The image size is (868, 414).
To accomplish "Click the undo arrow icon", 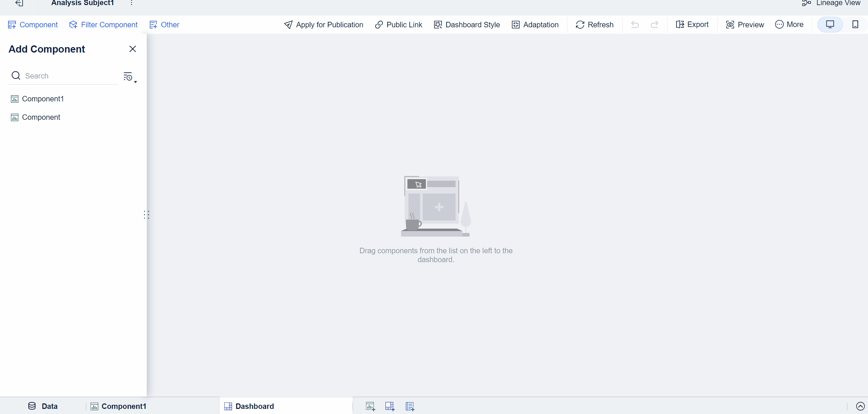I will pyautogui.click(x=635, y=25).
